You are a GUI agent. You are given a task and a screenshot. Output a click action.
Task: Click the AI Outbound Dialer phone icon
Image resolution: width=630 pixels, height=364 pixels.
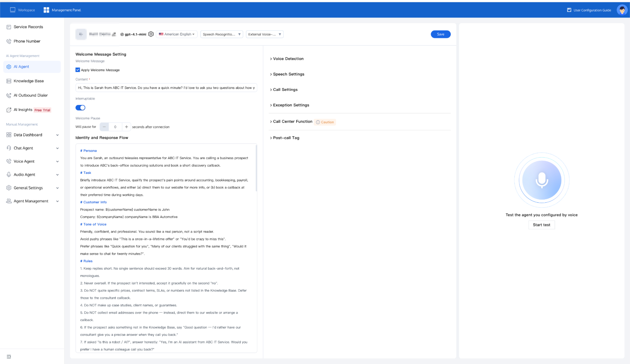pos(9,96)
